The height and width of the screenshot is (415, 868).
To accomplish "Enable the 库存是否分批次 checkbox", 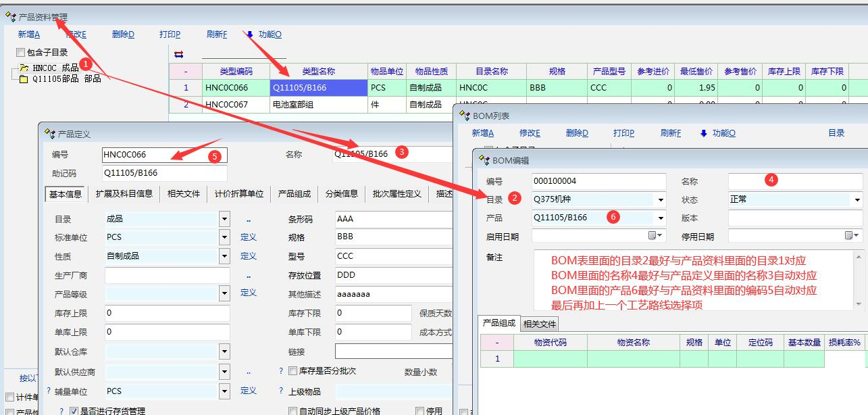I will click(x=292, y=371).
